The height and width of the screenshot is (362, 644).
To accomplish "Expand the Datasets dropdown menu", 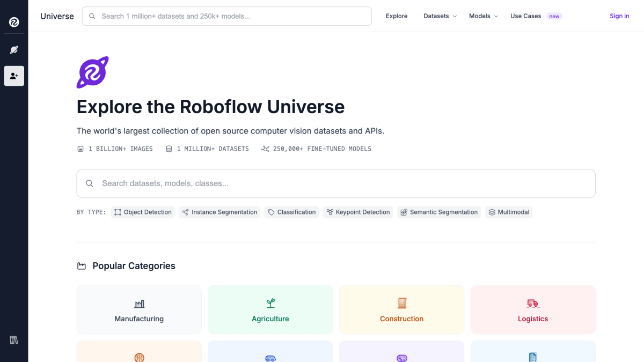I will pos(440,16).
